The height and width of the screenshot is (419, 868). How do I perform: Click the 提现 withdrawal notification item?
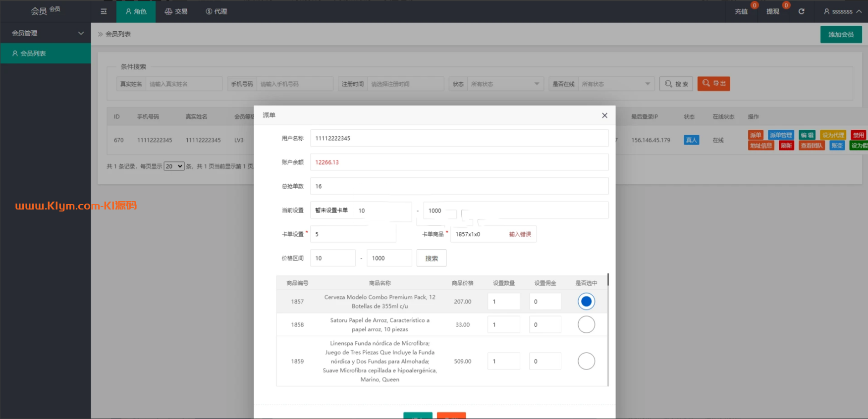click(773, 11)
